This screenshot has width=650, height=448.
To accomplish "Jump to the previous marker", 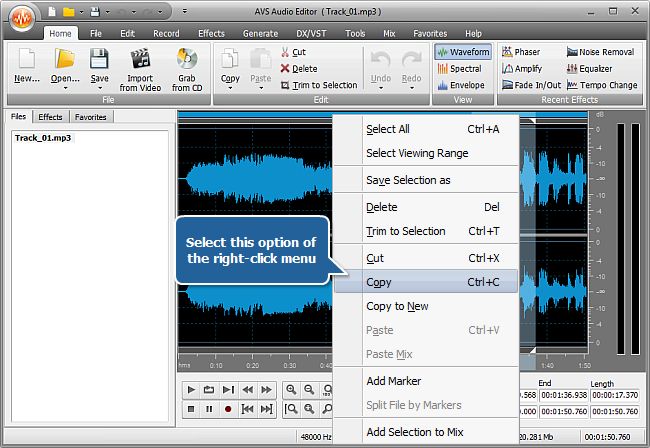I will (x=247, y=409).
